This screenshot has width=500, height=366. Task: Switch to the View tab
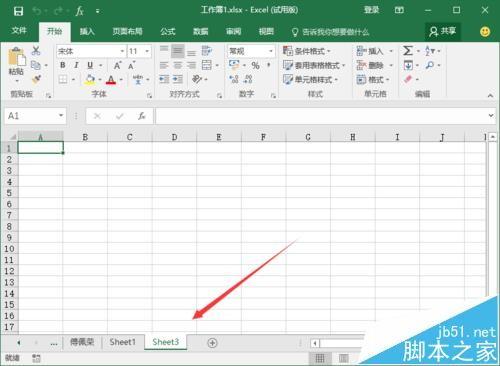coord(266,31)
